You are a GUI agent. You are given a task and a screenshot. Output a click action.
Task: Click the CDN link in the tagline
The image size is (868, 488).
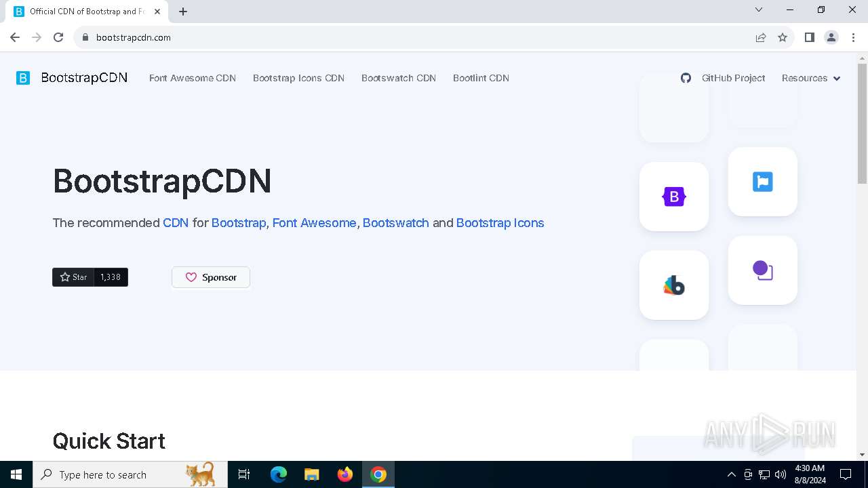point(176,223)
